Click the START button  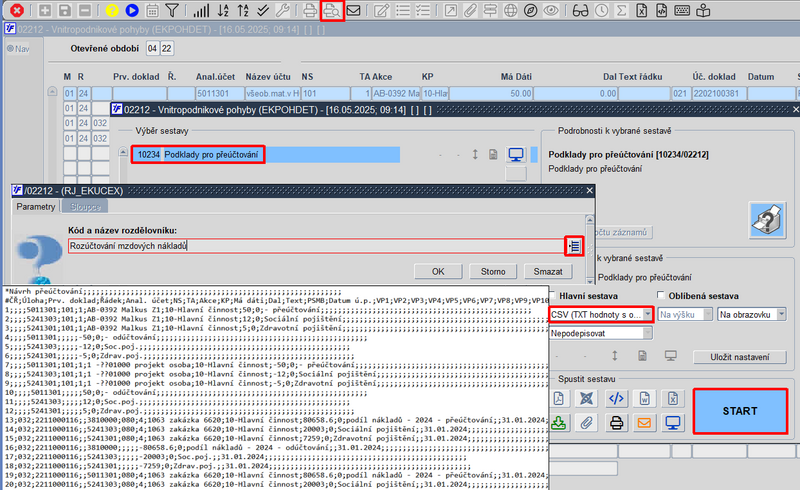click(x=740, y=411)
